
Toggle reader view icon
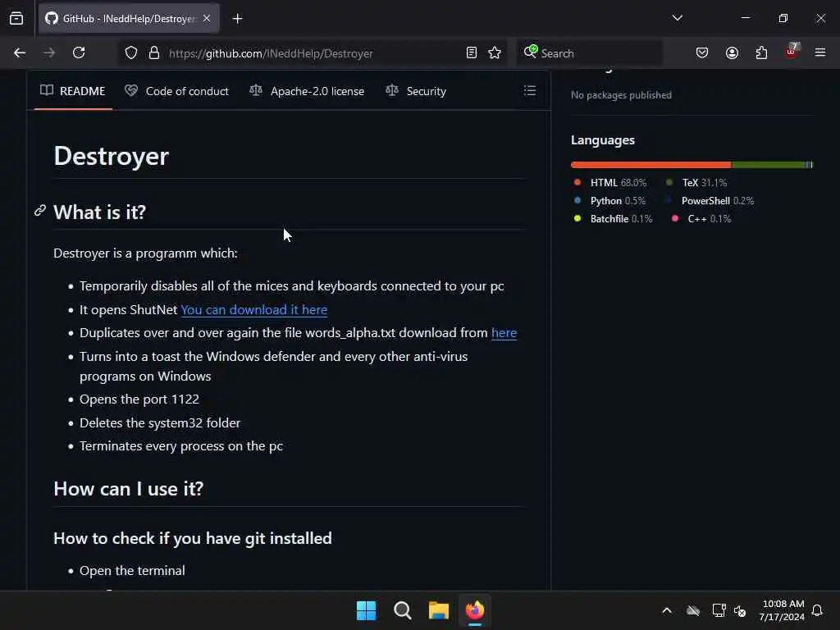472,53
